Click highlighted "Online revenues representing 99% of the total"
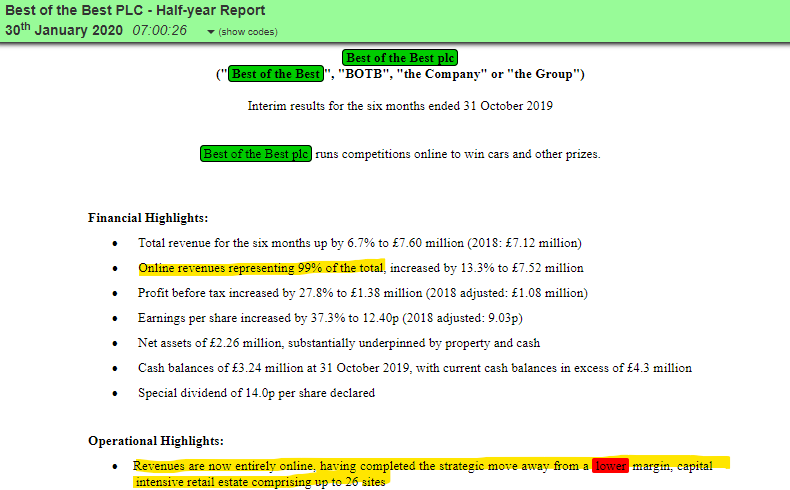 261,268
